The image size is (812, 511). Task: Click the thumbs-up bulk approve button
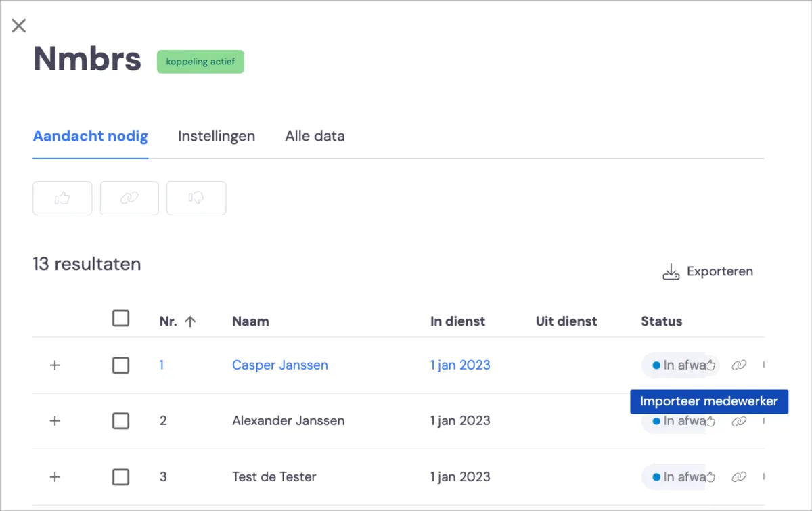pyautogui.click(x=62, y=198)
